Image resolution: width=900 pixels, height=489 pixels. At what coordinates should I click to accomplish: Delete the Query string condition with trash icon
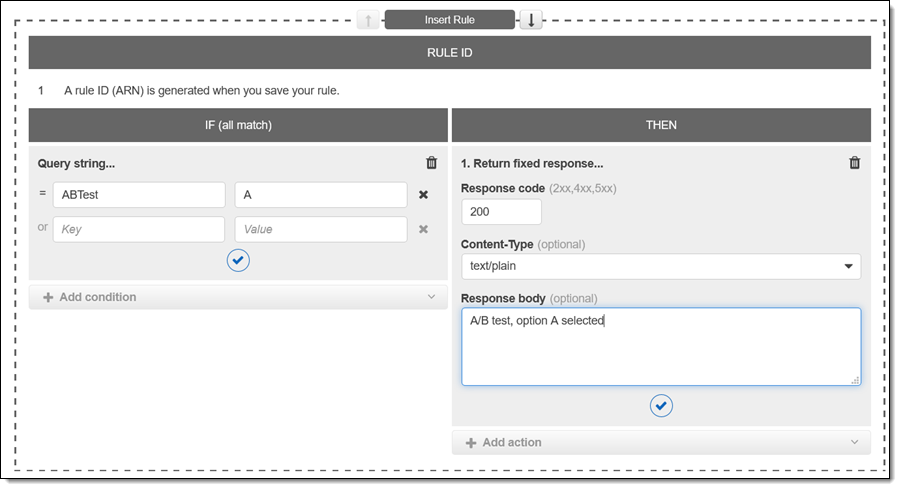click(x=431, y=163)
